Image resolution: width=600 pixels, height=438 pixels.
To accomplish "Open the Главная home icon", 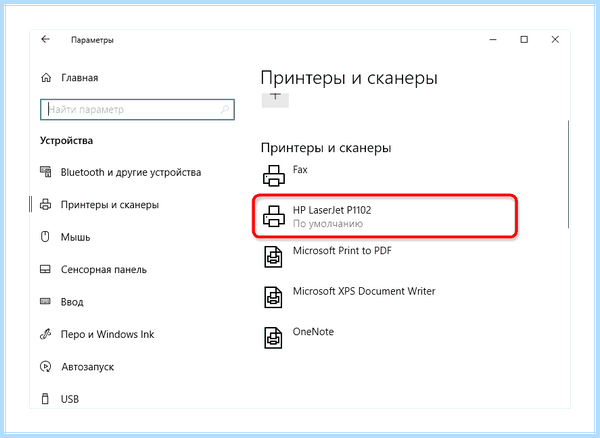I will click(x=46, y=78).
